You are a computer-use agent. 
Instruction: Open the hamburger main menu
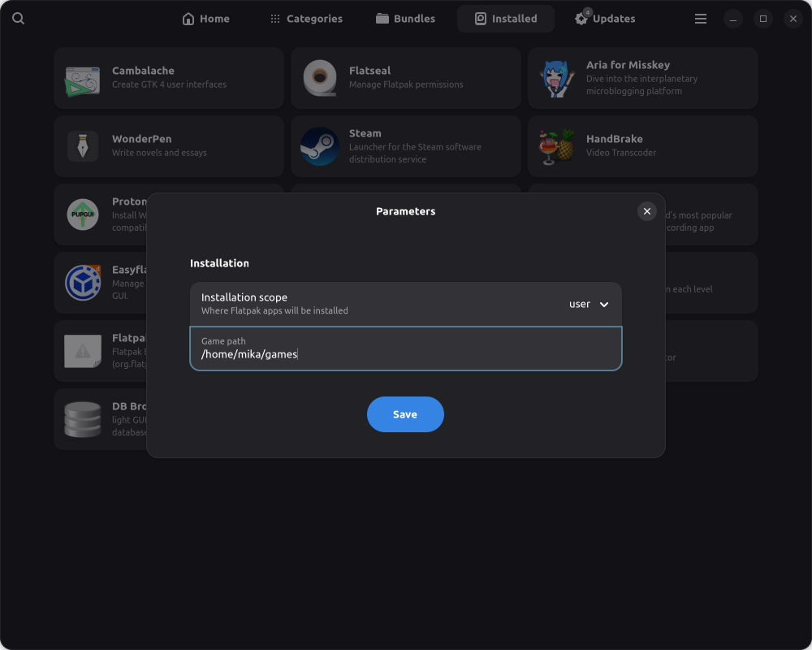[701, 19]
